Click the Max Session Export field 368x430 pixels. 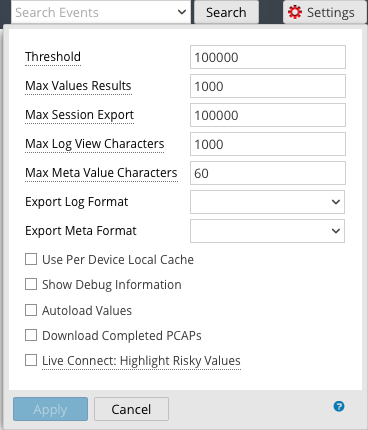(x=268, y=115)
